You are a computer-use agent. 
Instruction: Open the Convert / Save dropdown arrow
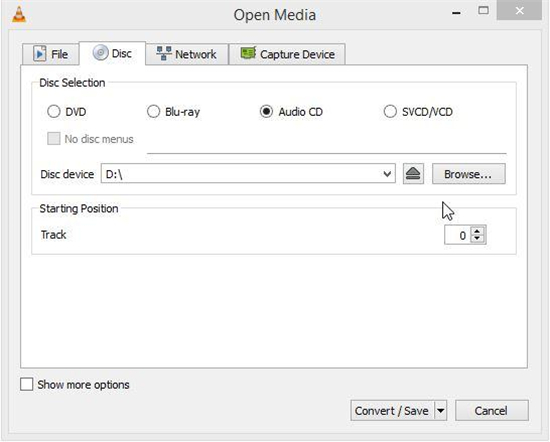(441, 411)
